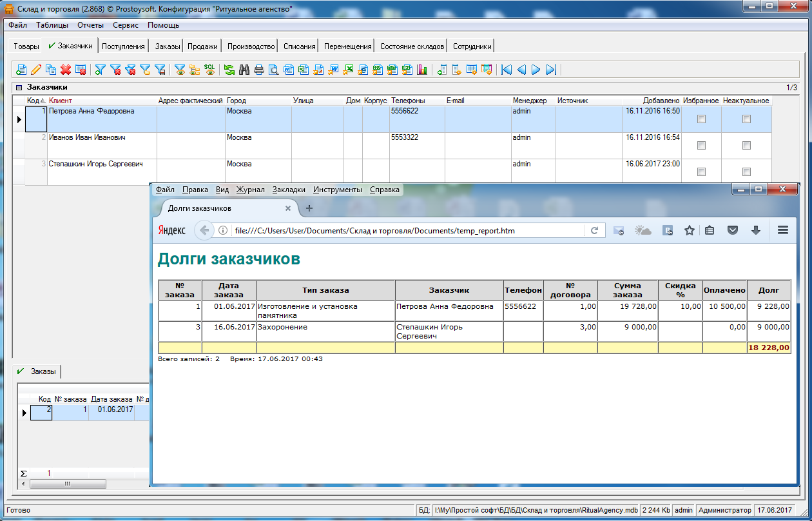Sort by the Код column header
Image resolution: width=812 pixels, height=521 pixels.
pyautogui.click(x=33, y=101)
